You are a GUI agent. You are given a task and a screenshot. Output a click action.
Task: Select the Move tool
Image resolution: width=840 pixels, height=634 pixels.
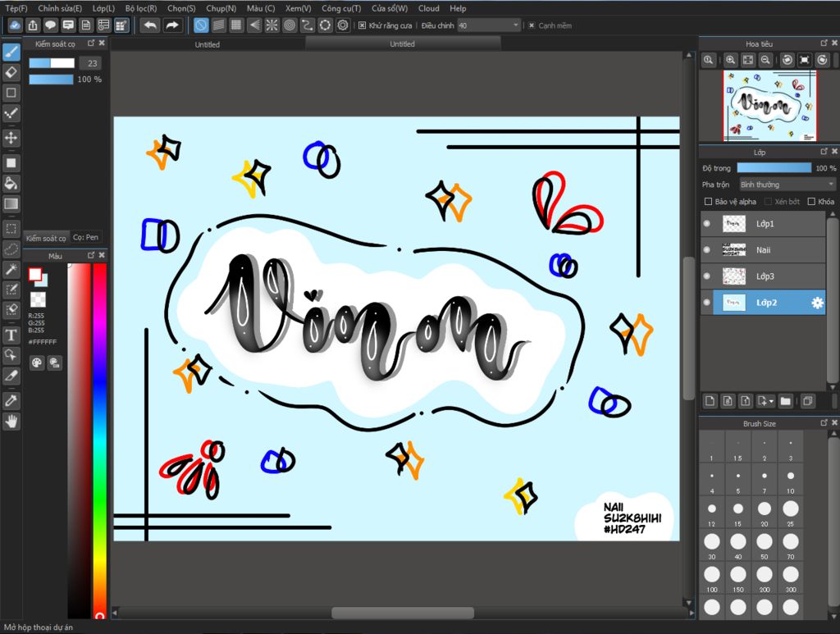click(11, 138)
